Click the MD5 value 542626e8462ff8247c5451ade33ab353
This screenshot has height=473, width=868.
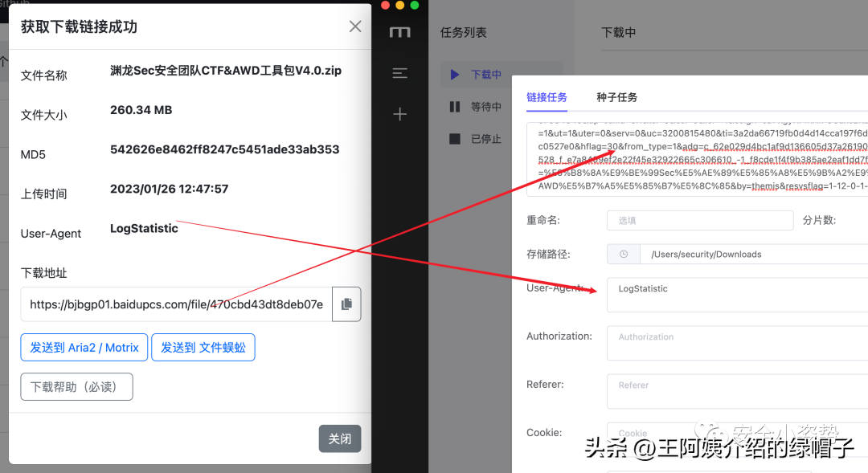point(225,149)
